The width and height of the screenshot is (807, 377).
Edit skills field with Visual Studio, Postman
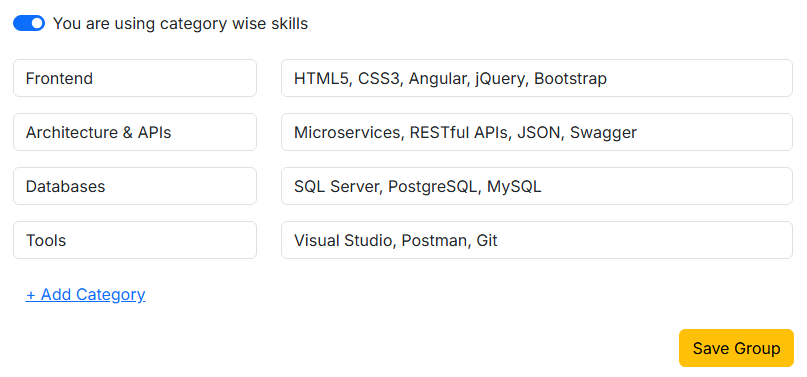[537, 240]
